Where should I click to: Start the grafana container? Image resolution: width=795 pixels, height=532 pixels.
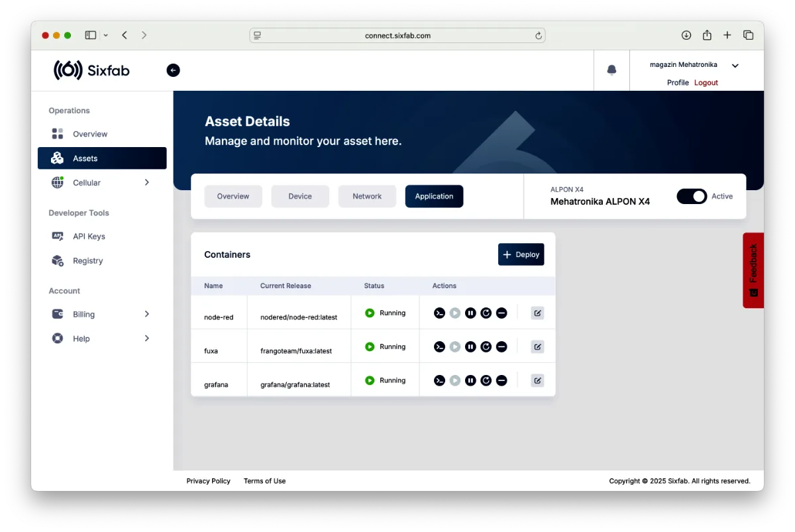pos(454,380)
